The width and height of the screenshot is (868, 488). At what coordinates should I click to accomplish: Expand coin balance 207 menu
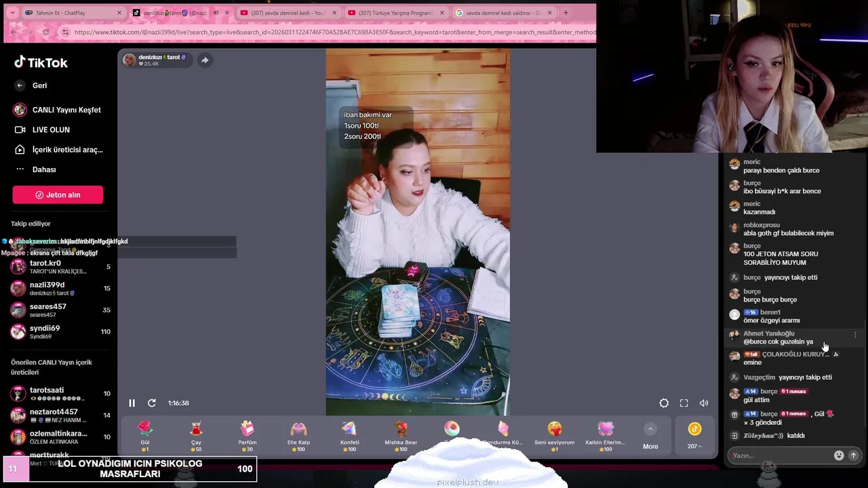694,435
